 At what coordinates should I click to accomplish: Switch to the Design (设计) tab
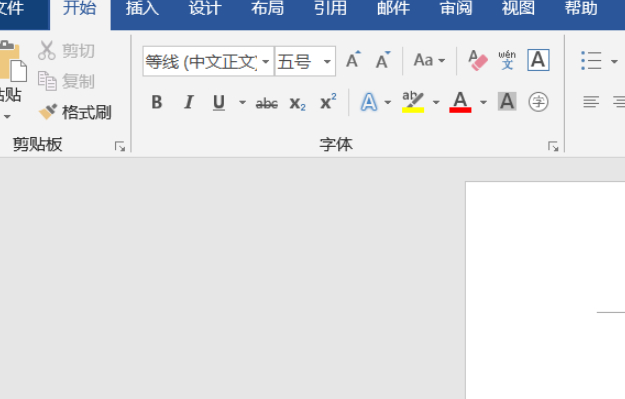click(205, 9)
